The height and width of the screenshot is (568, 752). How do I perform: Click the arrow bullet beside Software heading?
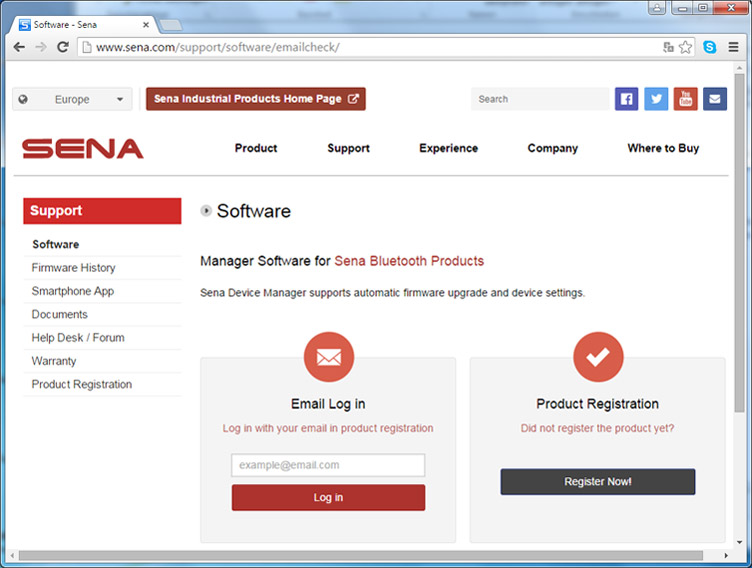pos(206,211)
